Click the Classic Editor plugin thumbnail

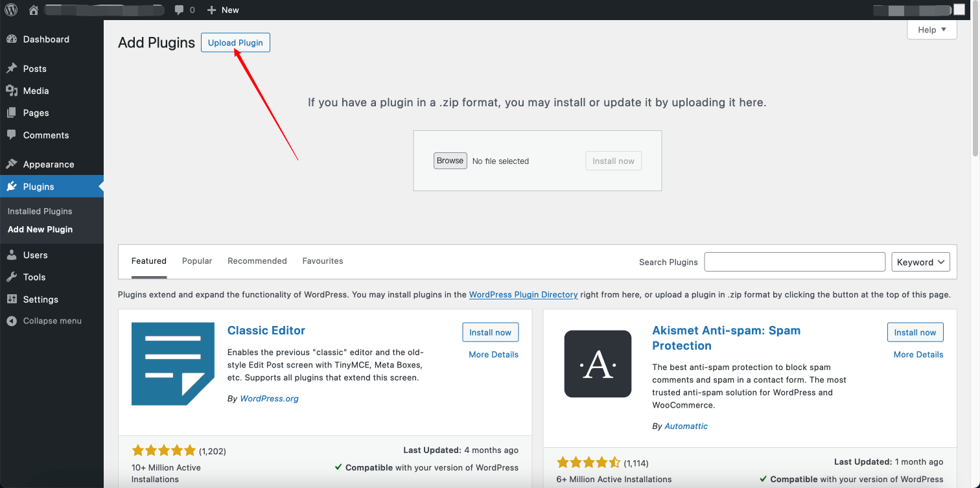tap(172, 364)
